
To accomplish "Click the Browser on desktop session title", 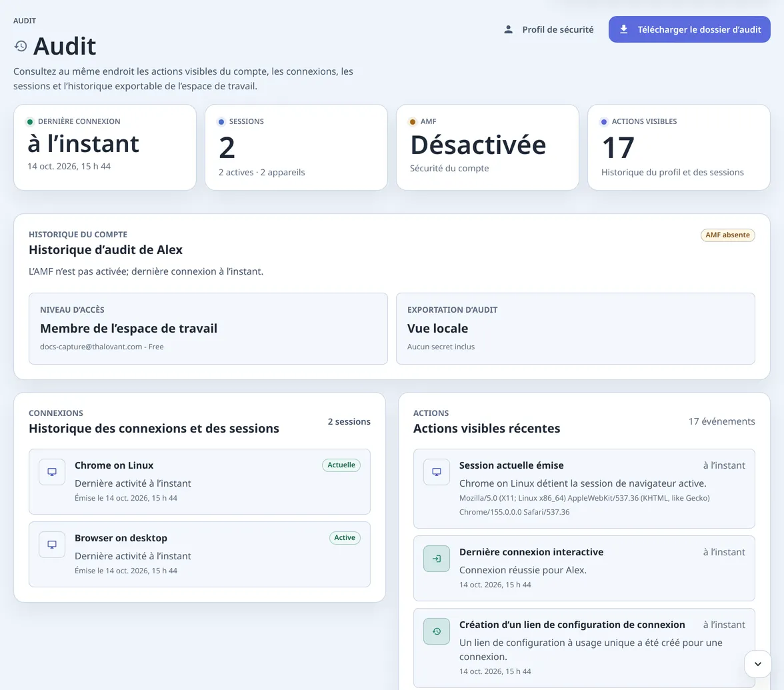I will pyautogui.click(x=121, y=538).
